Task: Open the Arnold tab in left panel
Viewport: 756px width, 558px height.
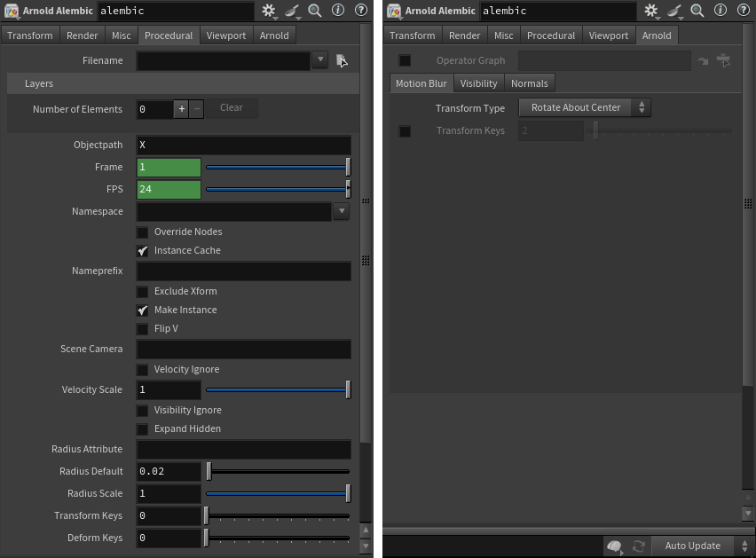Action: pos(274,35)
